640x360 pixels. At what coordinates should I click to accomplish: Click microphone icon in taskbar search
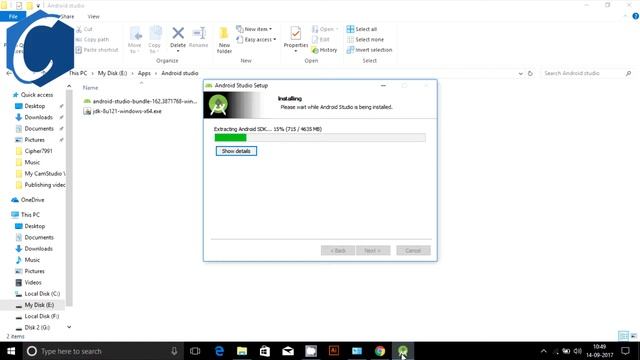click(x=174, y=351)
